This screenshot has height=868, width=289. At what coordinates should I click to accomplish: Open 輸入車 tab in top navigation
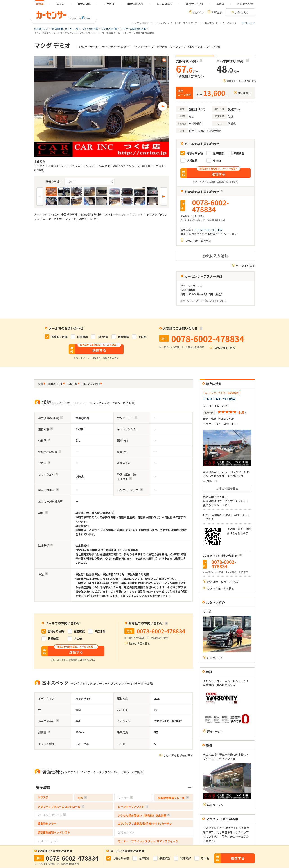pos(61,4)
